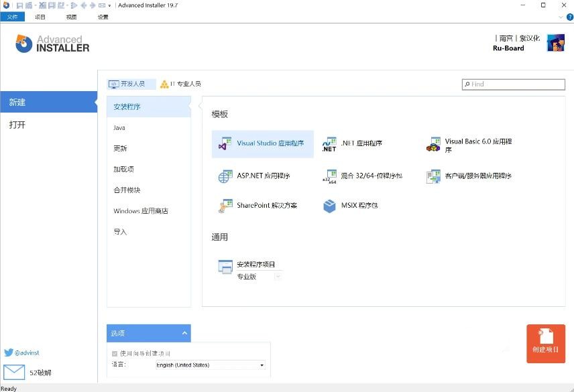574x392 pixels.
Task: Toggle the 使用向导创建项目 checkbox
Action: (x=115, y=353)
